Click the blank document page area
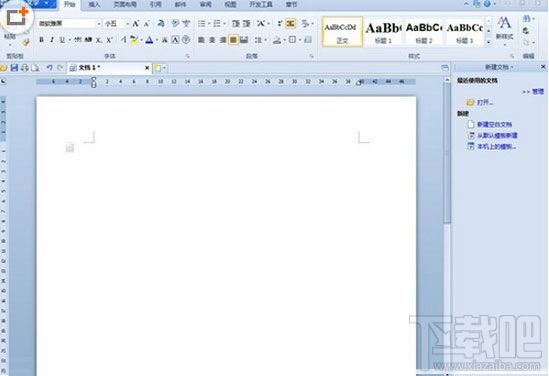The width and height of the screenshot is (549, 376). coord(226,236)
